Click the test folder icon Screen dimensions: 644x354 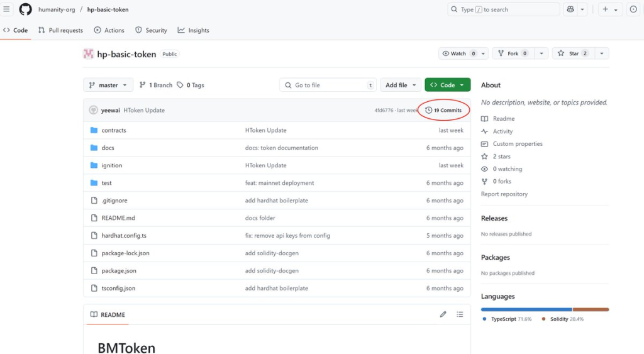click(x=94, y=183)
